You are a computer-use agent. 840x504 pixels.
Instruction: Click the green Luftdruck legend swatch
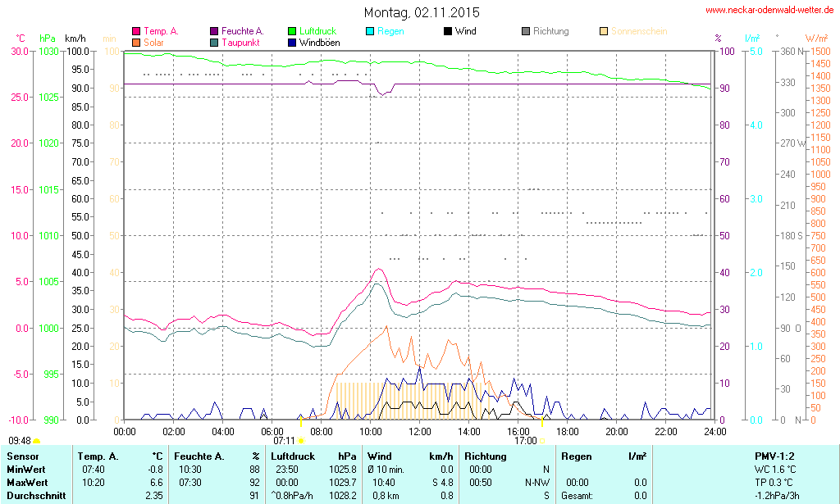[292, 31]
